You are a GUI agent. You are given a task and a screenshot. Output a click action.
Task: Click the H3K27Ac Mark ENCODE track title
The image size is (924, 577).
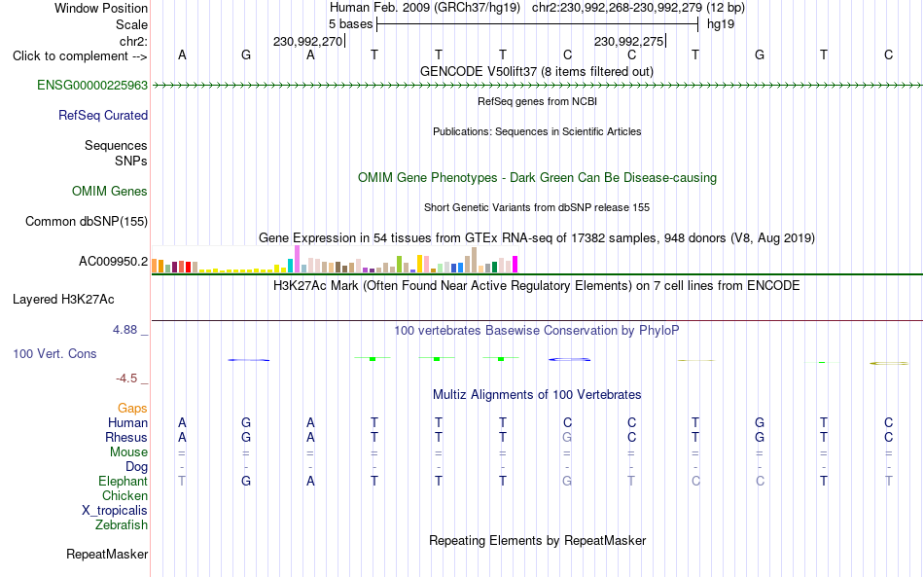536,285
